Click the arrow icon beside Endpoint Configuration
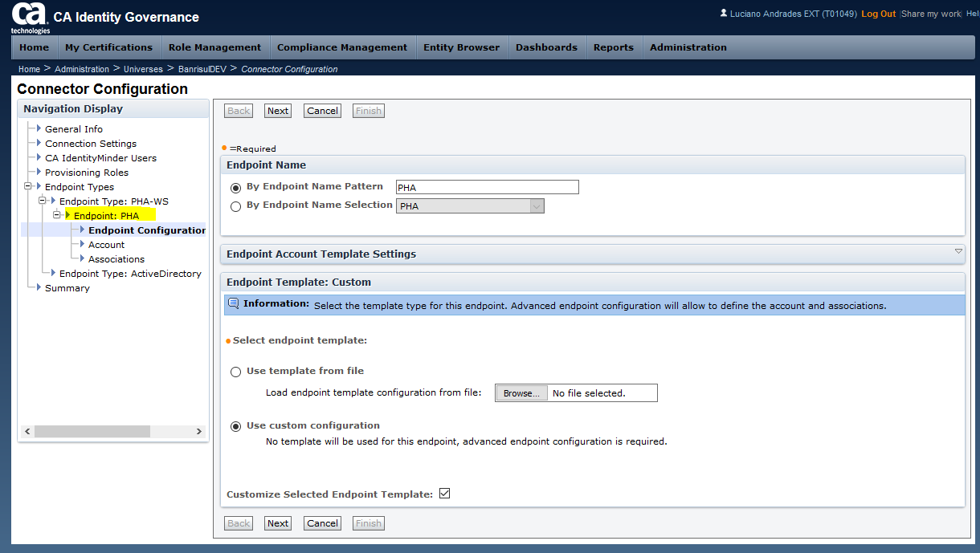 [x=82, y=230]
